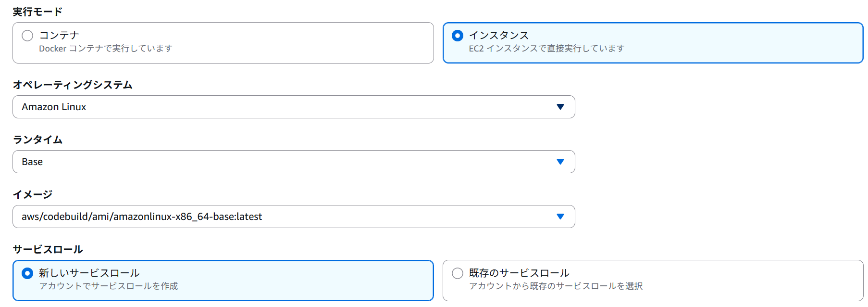Open the image dropdown with amazonlinux-x86_64-base:latest
Image resolution: width=868 pixels, height=307 pixels.
point(288,217)
